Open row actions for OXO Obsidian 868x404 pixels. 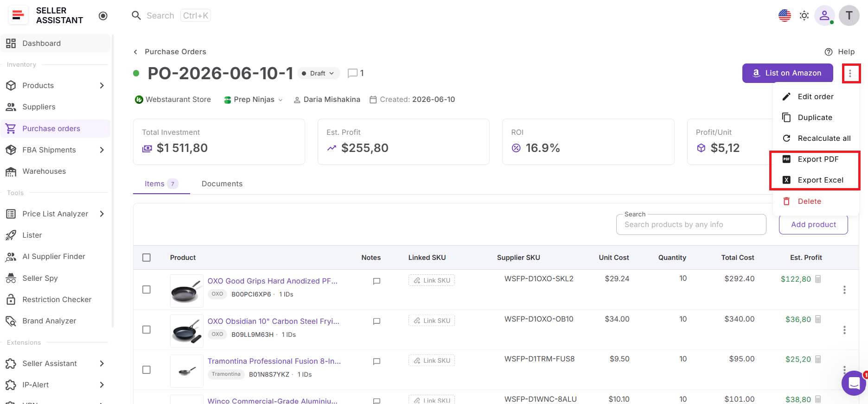(x=844, y=329)
